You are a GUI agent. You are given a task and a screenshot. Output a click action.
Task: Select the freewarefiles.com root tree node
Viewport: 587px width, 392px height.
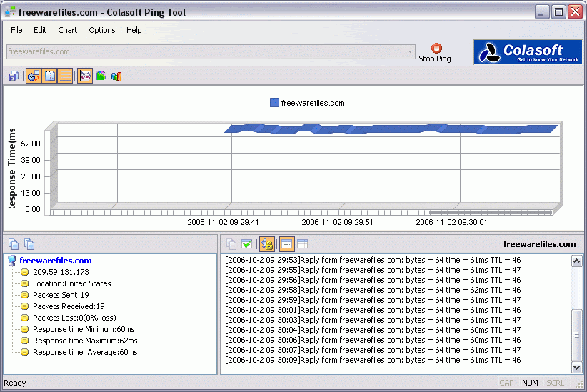[55, 261]
